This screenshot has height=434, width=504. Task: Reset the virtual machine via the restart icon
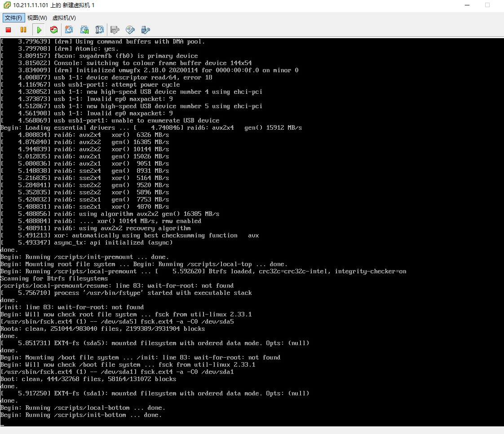pyautogui.click(x=54, y=30)
